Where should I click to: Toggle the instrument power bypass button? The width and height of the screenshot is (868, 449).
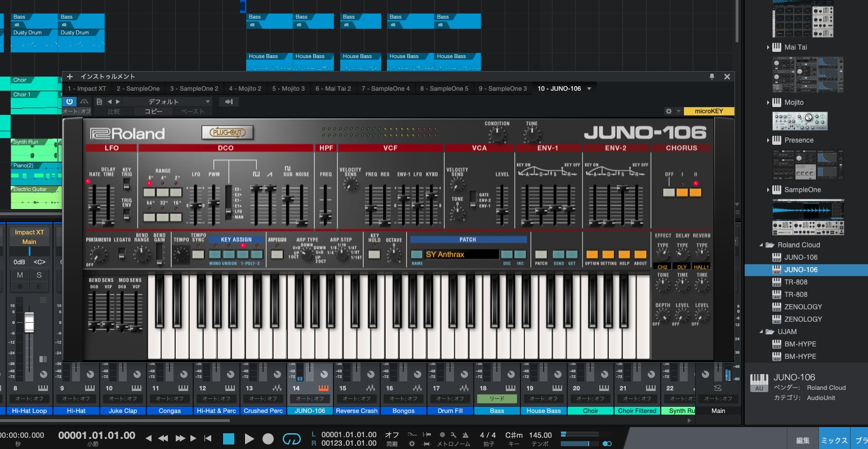[69, 102]
